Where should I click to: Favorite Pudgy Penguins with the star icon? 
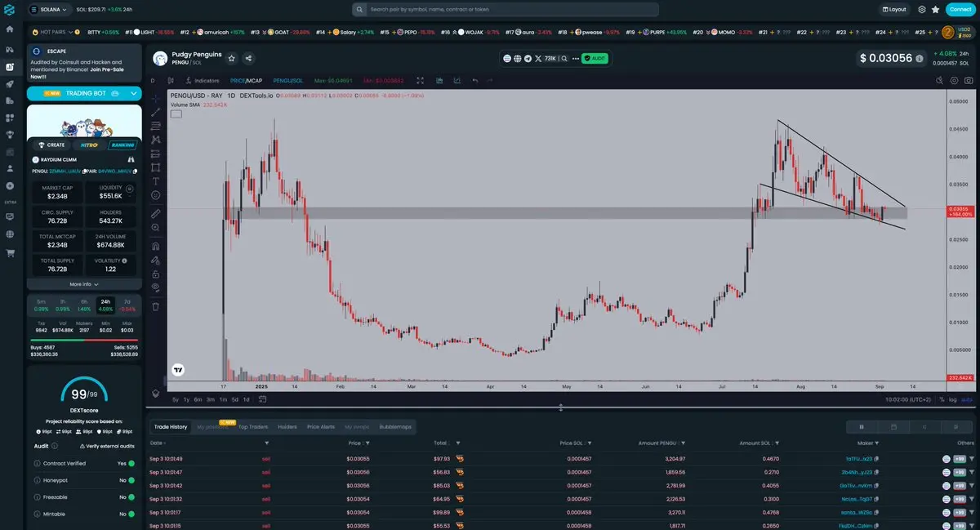(232, 59)
